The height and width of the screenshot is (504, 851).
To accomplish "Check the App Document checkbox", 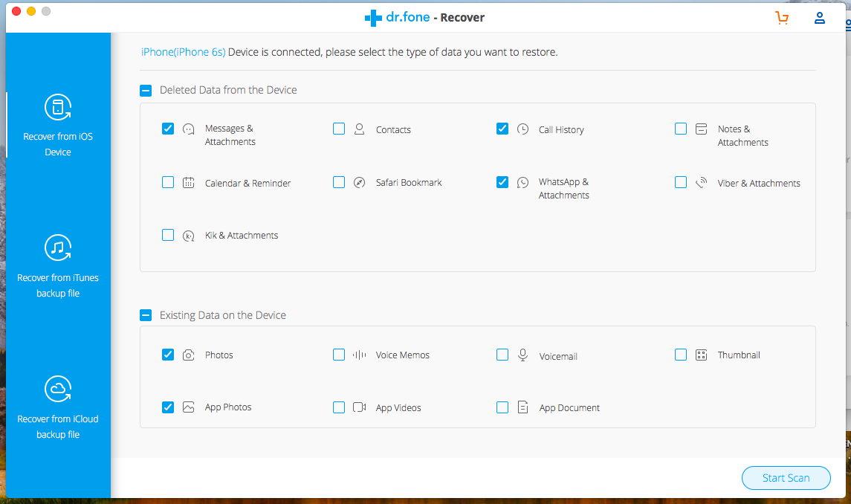I will tap(502, 407).
